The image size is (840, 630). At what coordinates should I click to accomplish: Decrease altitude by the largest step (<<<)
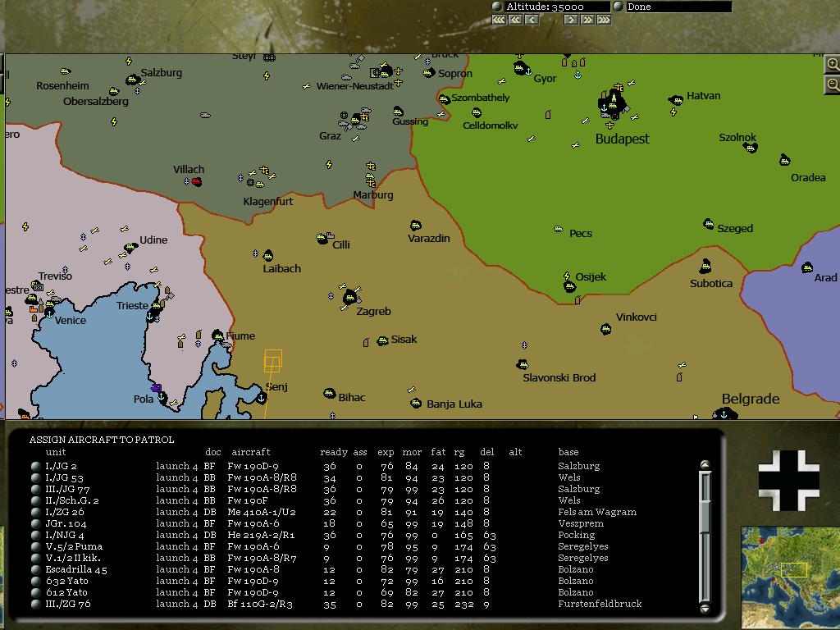(x=500, y=20)
